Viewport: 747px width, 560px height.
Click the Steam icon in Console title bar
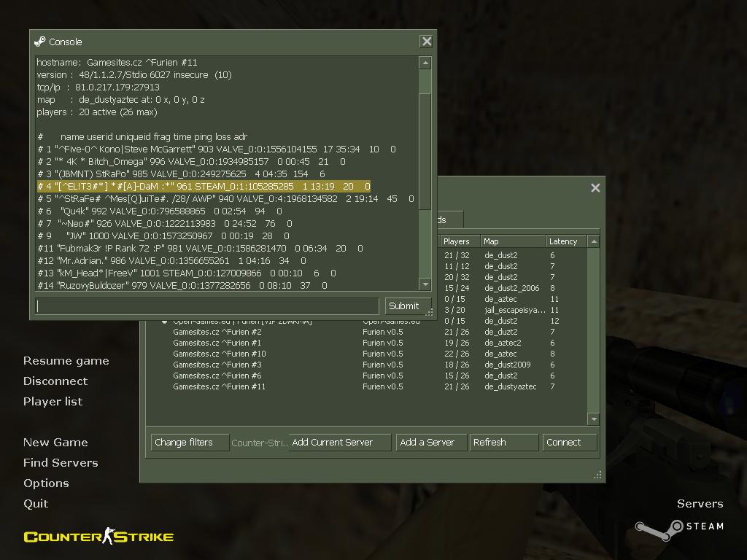point(40,42)
